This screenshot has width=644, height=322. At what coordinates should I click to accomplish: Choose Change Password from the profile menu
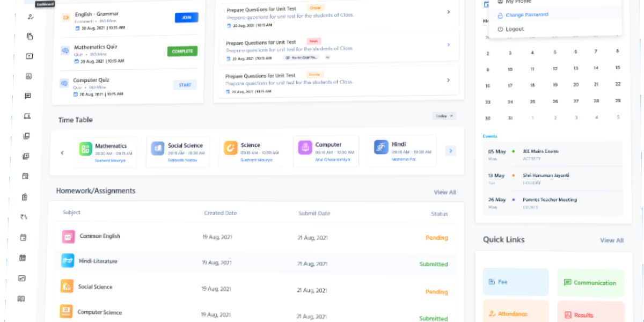[x=526, y=15]
